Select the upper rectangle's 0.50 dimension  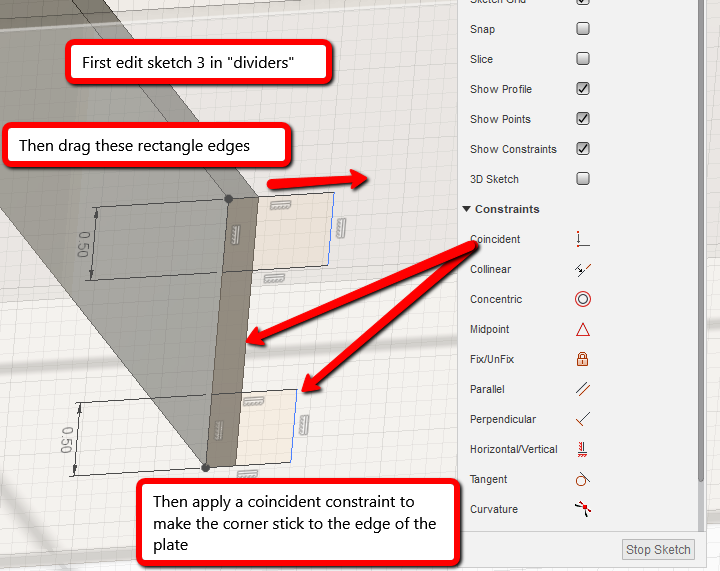point(83,244)
